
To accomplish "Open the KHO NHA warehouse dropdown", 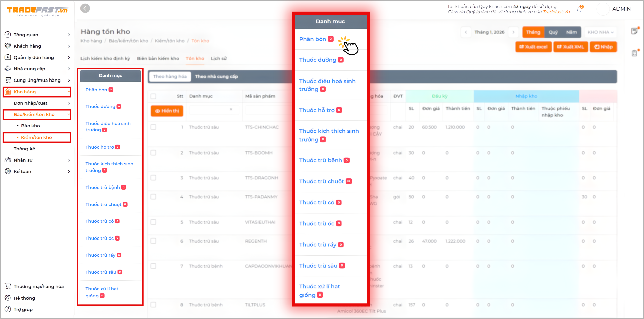I will [600, 32].
